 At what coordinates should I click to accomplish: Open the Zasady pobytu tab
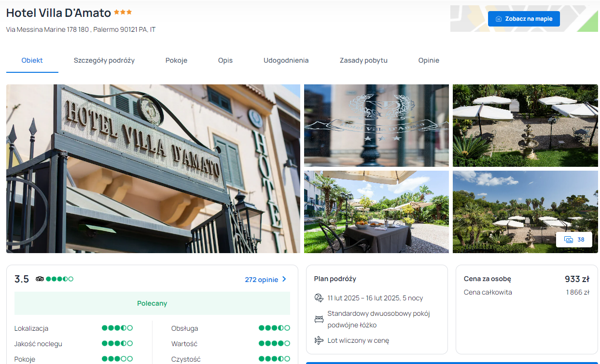363,60
